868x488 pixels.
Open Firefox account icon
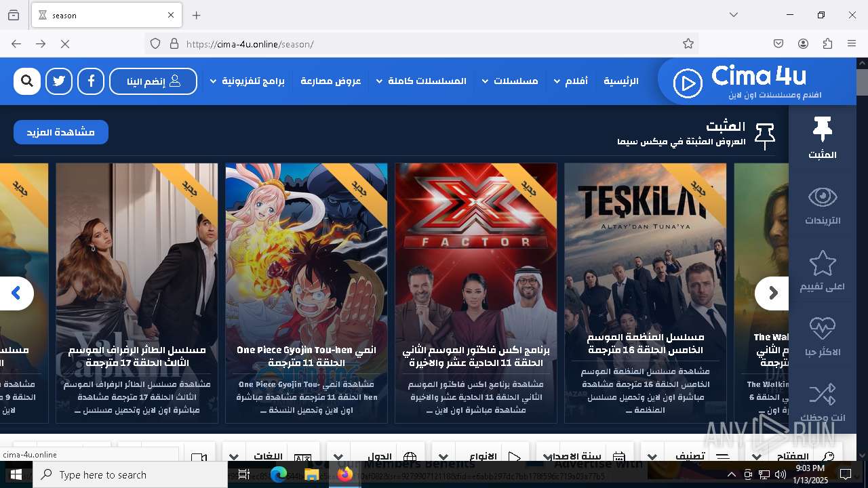click(803, 44)
